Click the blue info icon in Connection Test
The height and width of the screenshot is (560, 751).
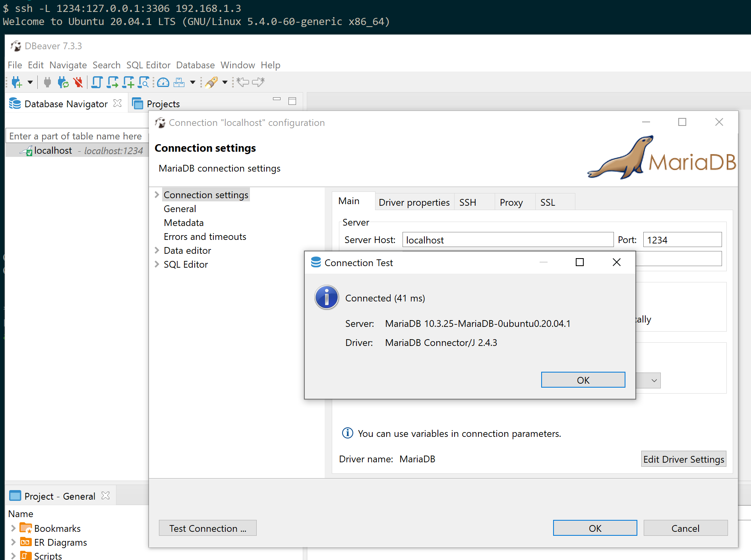coord(327,297)
